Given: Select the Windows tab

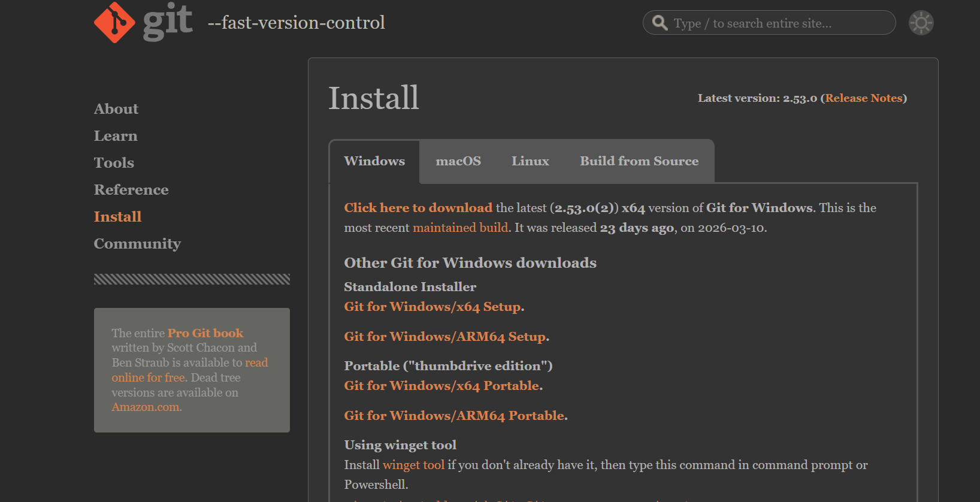Looking at the screenshot, I should click(x=374, y=161).
